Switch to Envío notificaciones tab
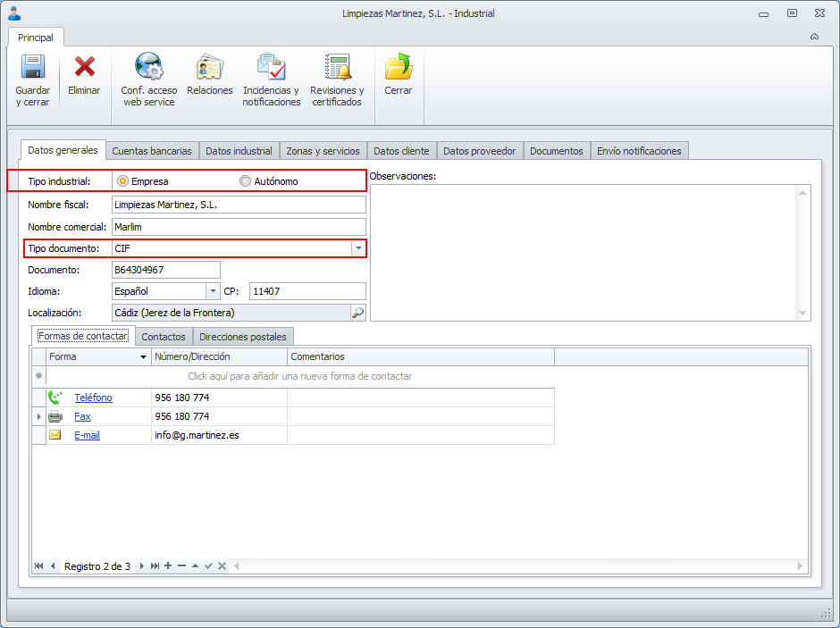This screenshot has width=840, height=628. [639, 151]
